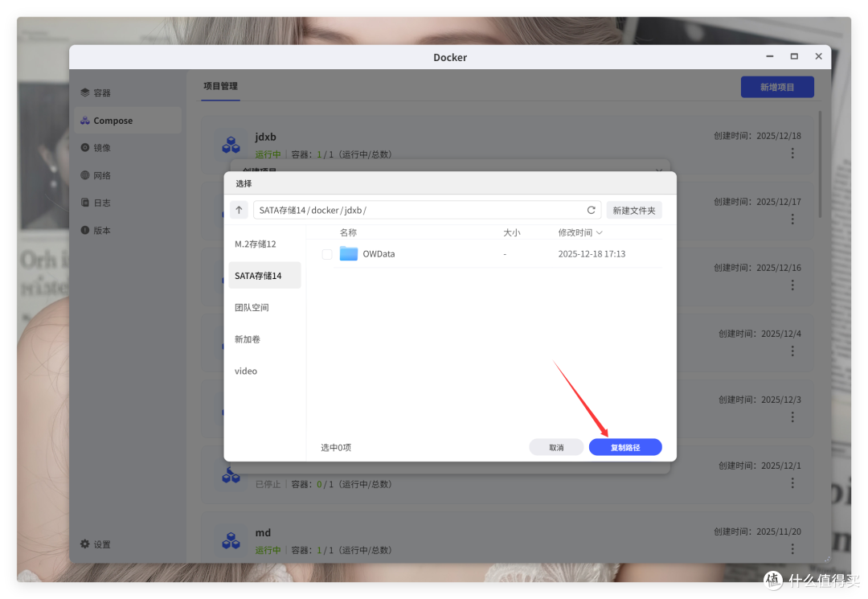Select the M.2存储12 storage location

tap(264, 244)
